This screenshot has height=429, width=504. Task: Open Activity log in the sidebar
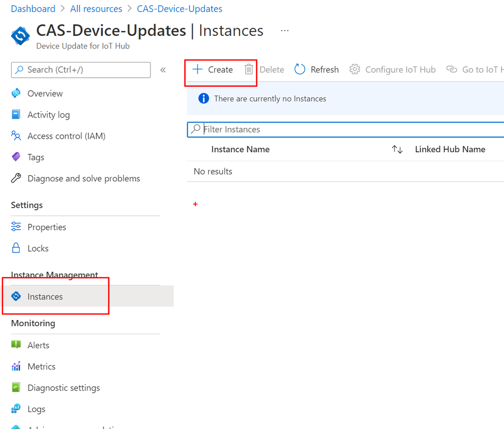click(x=48, y=114)
